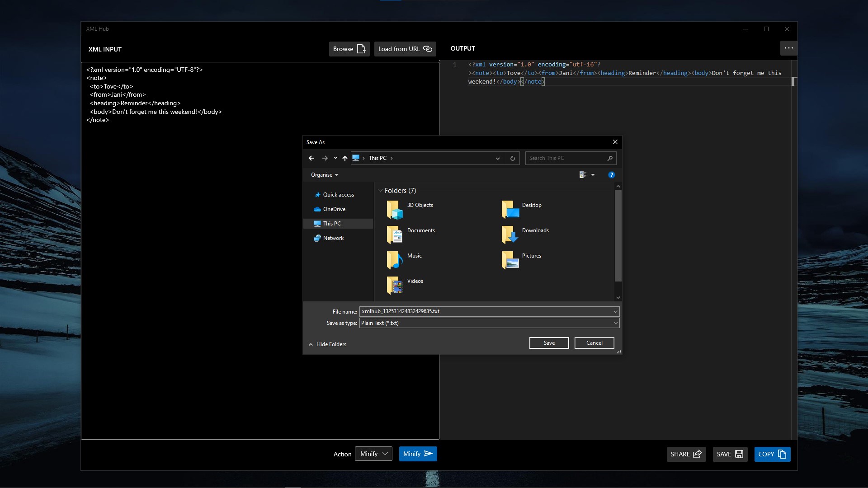Open the output more options ellipsis menu
This screenshot has height=488, width=868.
(x=788, y=48)
